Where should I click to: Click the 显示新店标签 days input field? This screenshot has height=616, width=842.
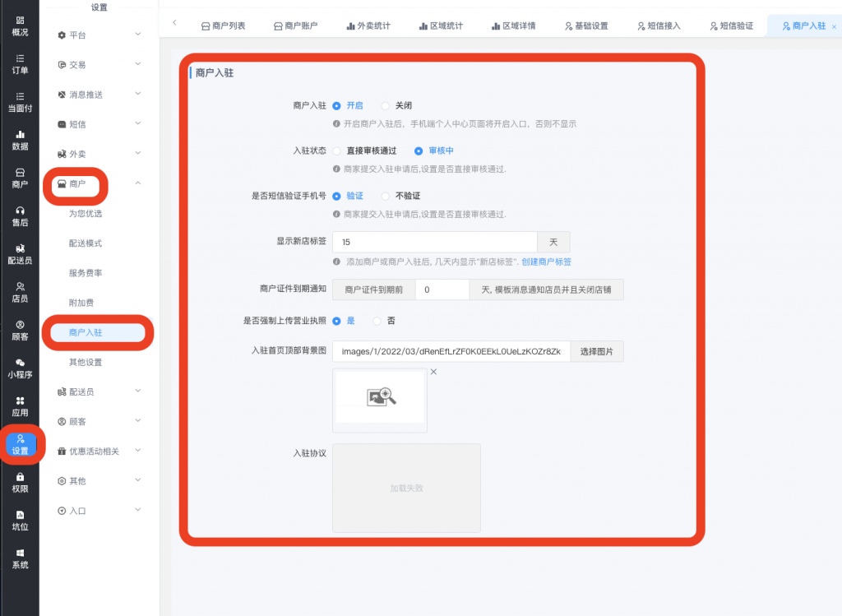click(x=434, y=243)
